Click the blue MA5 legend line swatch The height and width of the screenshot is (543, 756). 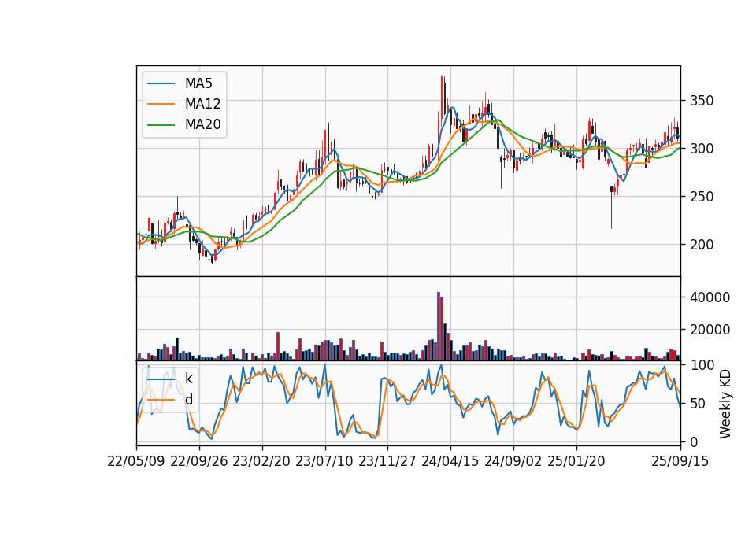161,83
